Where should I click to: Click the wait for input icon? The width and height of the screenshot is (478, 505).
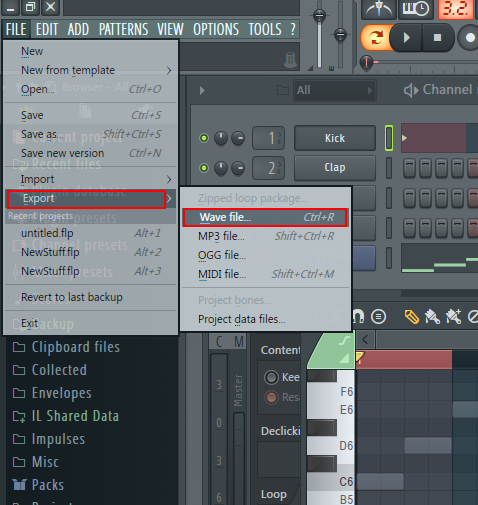[x=416, y=9]
